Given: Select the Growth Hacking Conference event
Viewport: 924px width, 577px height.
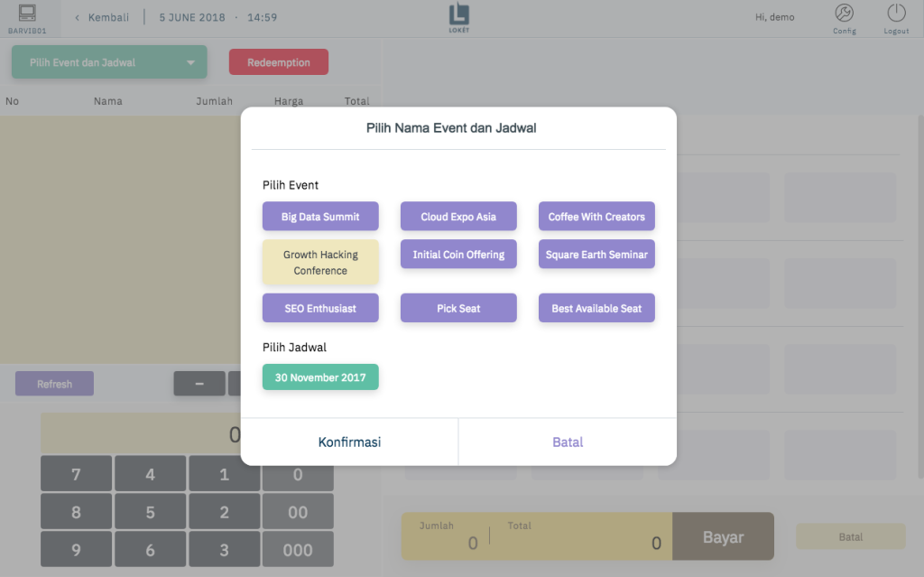Looking at the screenshot, I should click(x=320, y=263).
